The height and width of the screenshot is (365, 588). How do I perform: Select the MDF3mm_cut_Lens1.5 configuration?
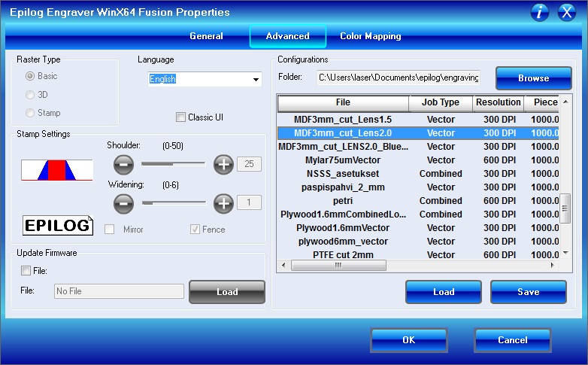[x=418, y=120]
